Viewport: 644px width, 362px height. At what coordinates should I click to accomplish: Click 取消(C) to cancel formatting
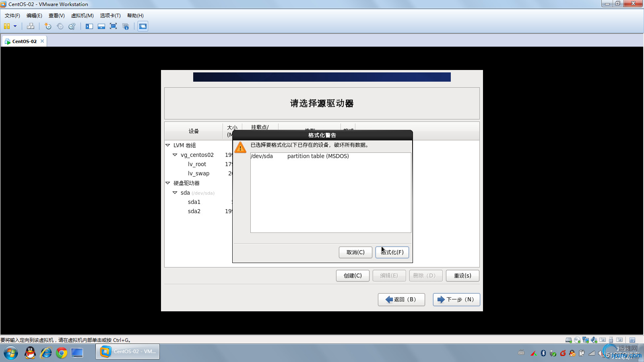click(x=355, y=252)
